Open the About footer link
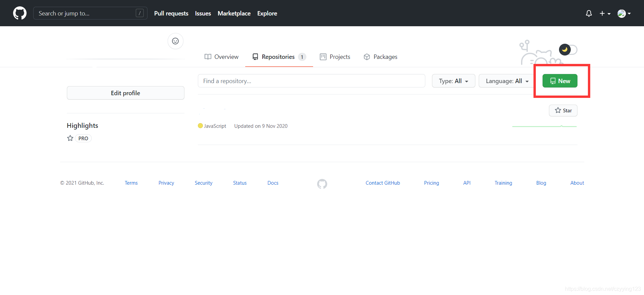Screen dimensions: 644x295 [577, 183]
